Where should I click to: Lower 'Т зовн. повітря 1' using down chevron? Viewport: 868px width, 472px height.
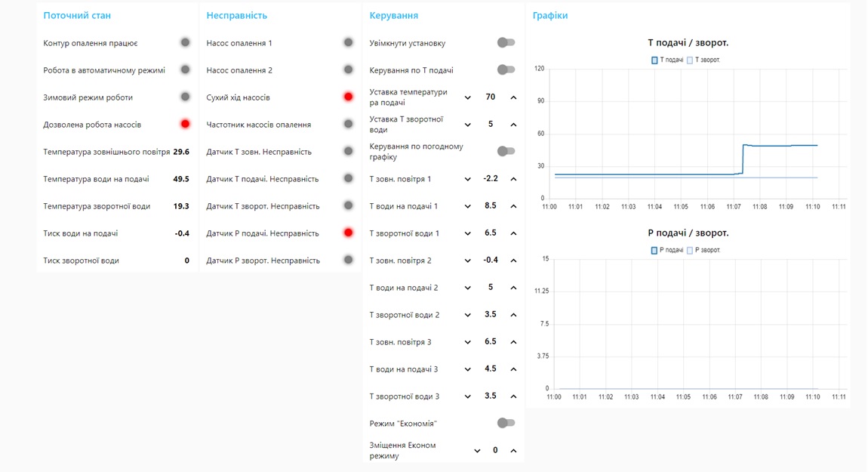pos(467,179)
